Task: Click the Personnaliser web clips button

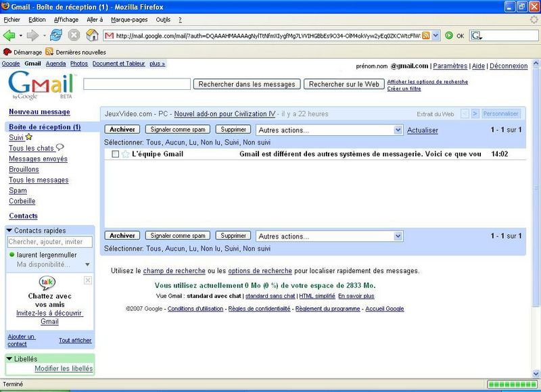Action: click(500, 114)
